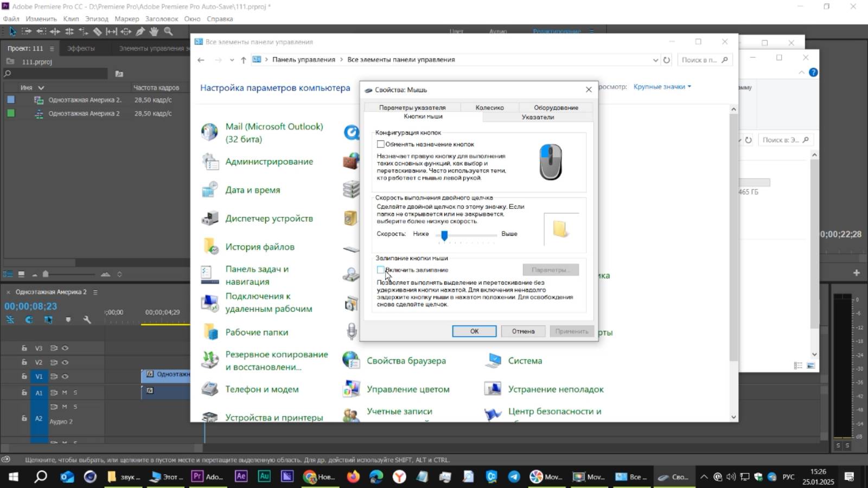Viewport: 868px width, 488px height.
Task: Select the Rolling Edit tool
Action: 69,31
